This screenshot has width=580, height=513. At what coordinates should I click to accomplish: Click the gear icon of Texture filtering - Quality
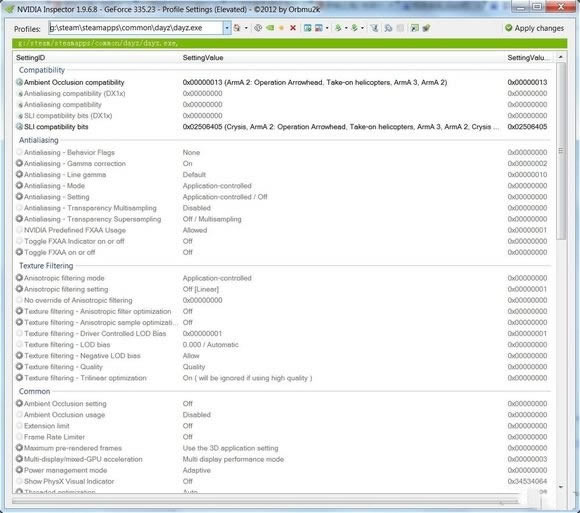tap(19, 367)
